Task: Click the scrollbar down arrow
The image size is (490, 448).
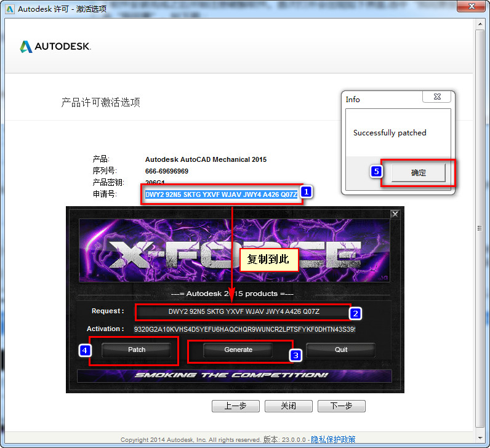Action: pyautogui.click(x=480, y=438)
